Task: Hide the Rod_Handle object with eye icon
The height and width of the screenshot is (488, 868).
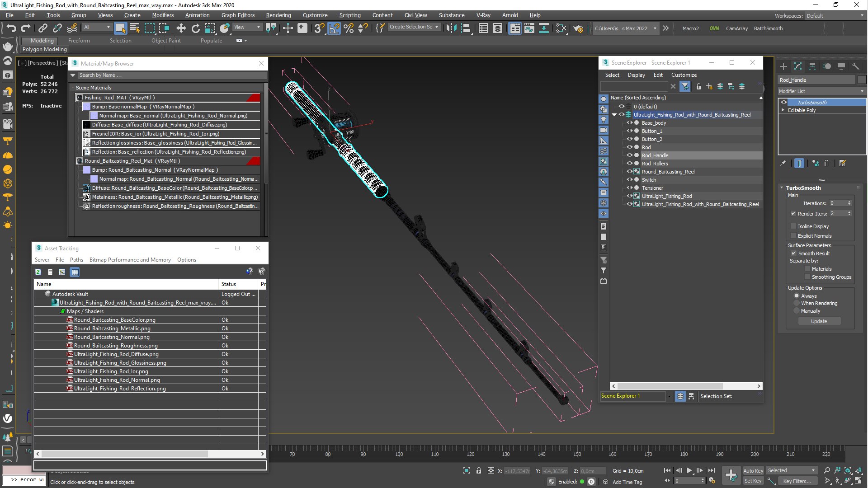Action: point(629,155)
